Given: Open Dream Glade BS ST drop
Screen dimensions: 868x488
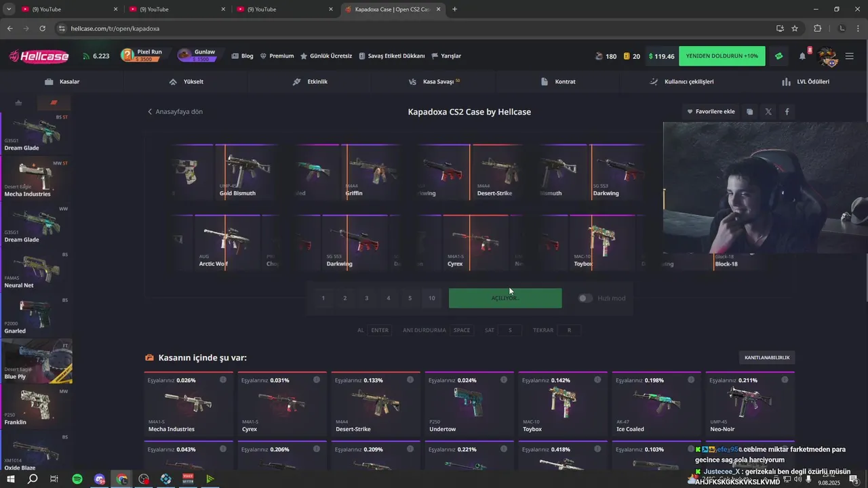Looking at the screenshot, I should pos(37,133).
